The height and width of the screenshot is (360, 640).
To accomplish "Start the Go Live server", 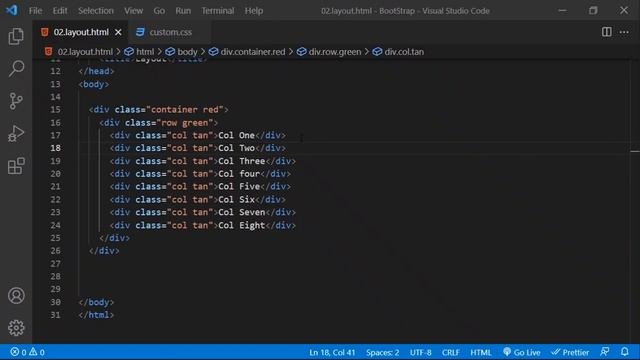I will [522, 352].
